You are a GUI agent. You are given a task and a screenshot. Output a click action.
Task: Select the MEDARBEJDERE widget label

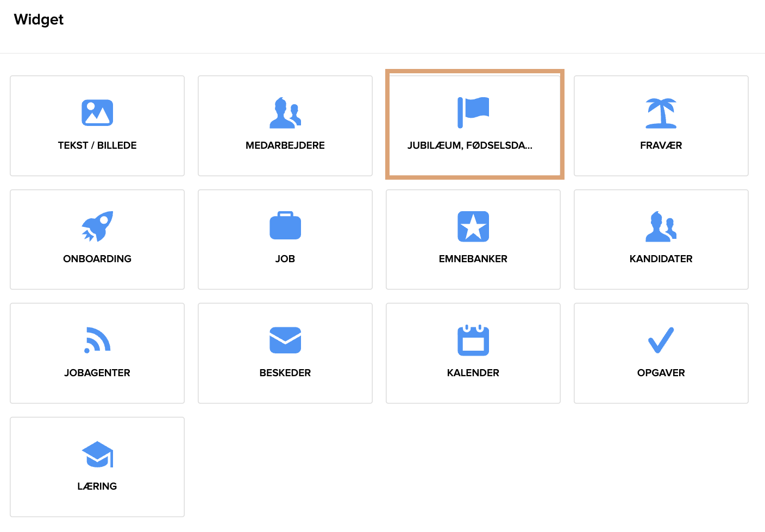point(285,145)
